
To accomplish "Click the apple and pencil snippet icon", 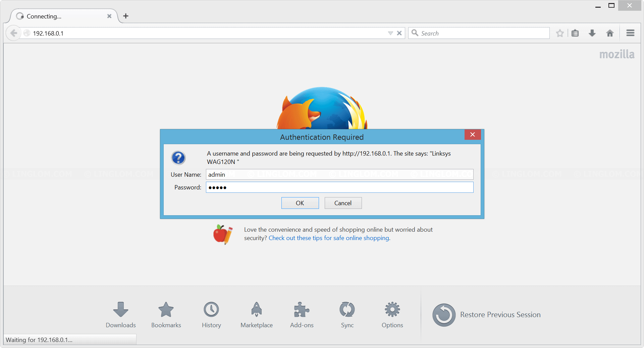I will [223, 234].
